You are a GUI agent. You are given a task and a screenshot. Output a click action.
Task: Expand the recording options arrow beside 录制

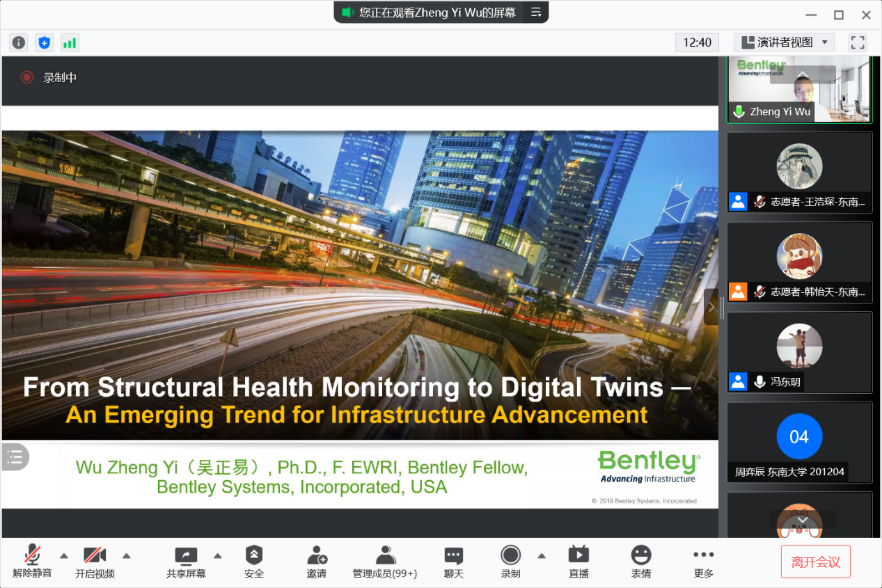point(542,555)
